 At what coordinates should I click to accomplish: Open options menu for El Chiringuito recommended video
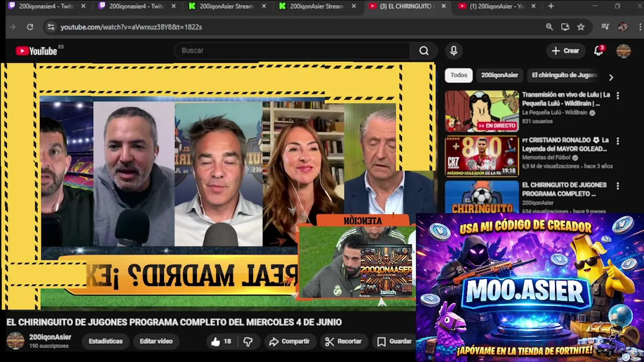pyautogui.click(x=618, y=186)
